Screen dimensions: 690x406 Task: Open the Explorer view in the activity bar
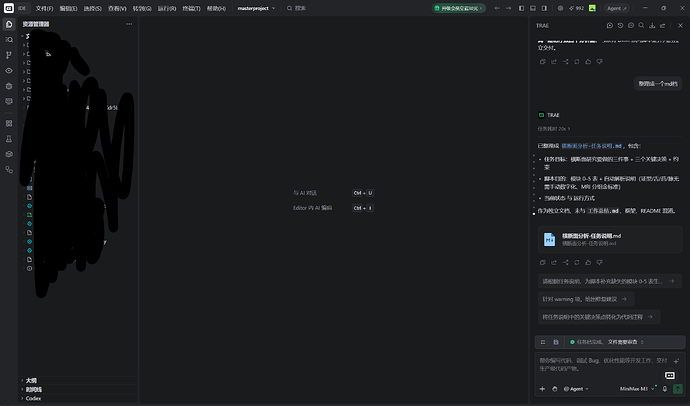[x=9, y=24]
